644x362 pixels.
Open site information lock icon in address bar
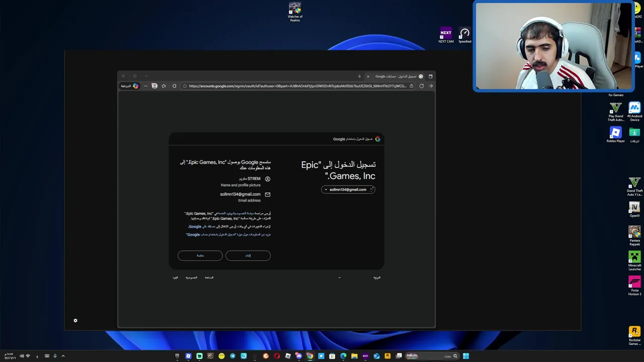[x=412, y=86]
